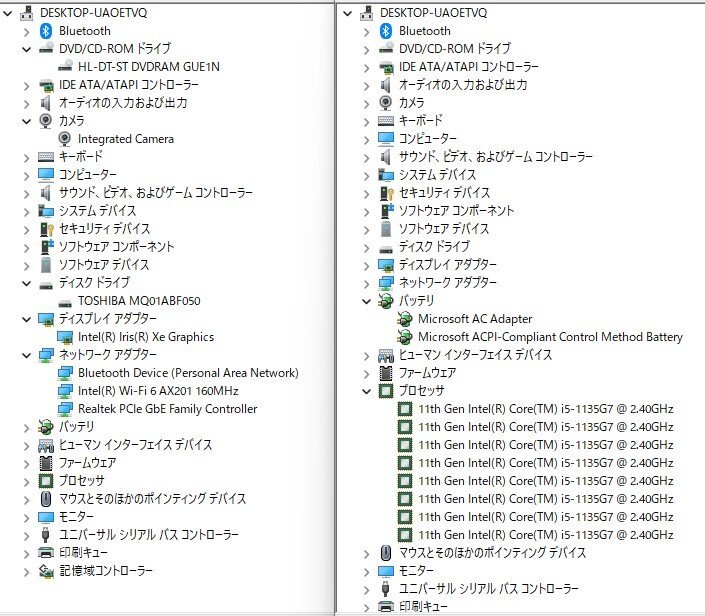Expand ディスク ドライブ in the right tree
Viewport: 705px width, 616px height.
pos(366,248)
